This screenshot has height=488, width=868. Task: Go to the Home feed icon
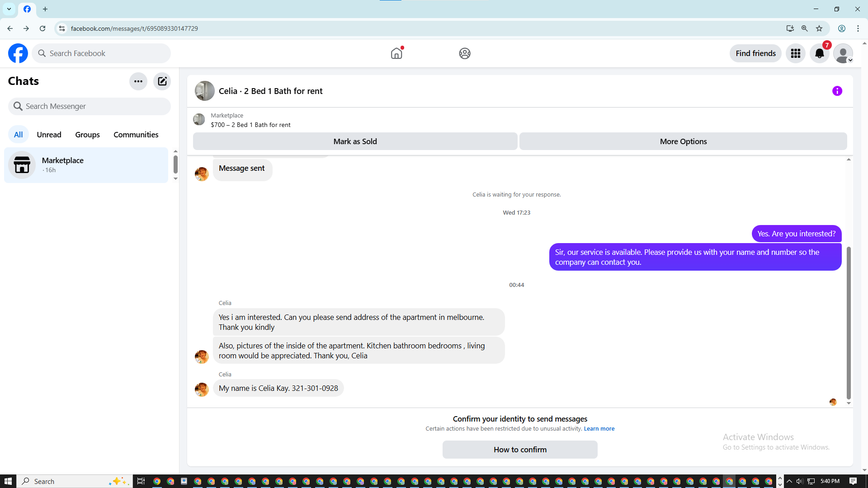click(396, 53)
